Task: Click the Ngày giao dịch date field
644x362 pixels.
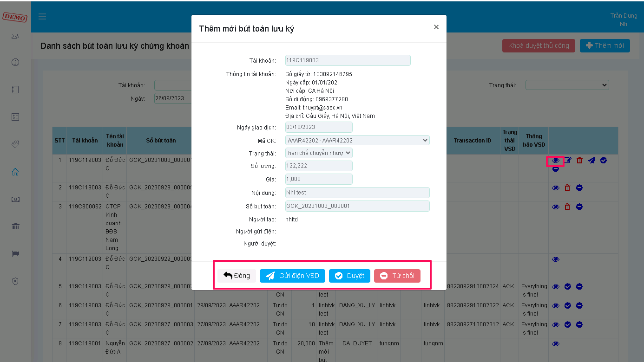Action: [319, 127]
